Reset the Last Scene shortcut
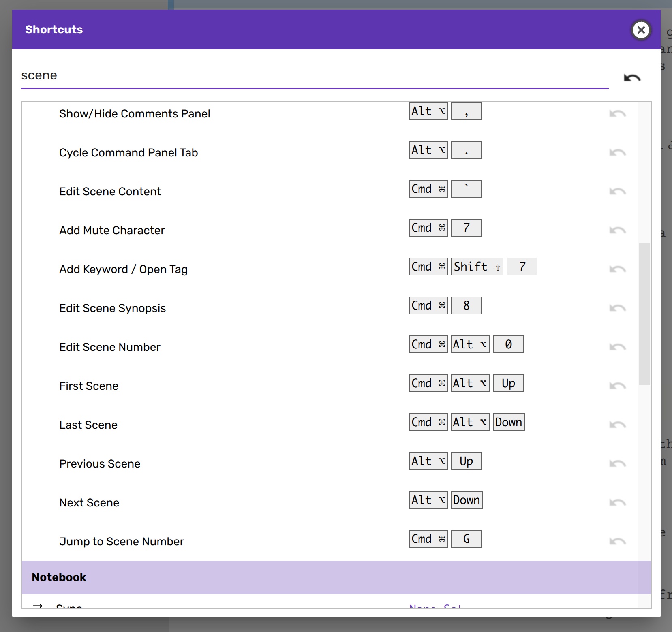The width and height of the screenshot is (672, 632). pyautogui.click(x=617, y=425)
